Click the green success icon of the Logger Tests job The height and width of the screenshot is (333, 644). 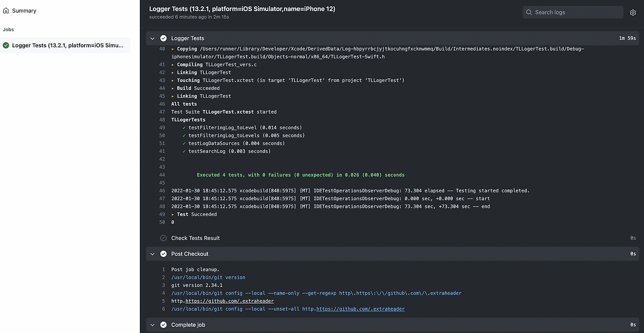(6, 45)
